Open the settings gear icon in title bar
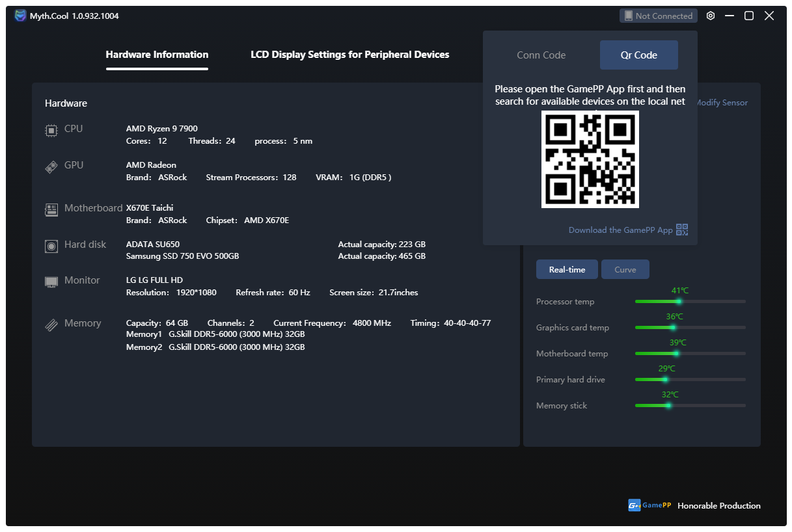This screenshot has width=792, height=532. (711, 16)
